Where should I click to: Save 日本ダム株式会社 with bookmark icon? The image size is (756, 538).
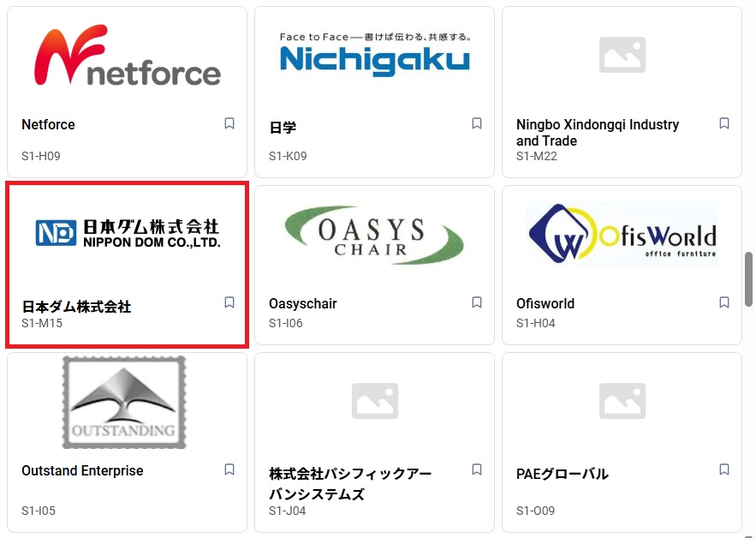coord(229,302)
